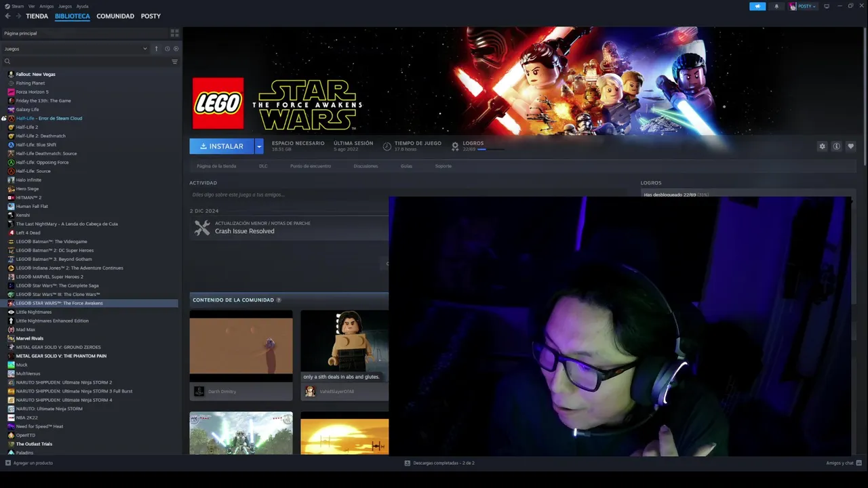
Task: Click the achievements progress bar
Action: pos(490,149)
